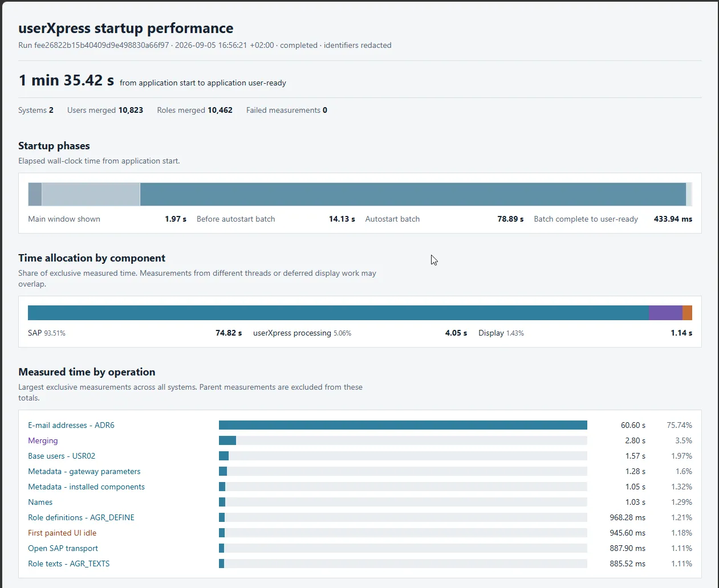Click Metadata - gateway parameters label

84,471
